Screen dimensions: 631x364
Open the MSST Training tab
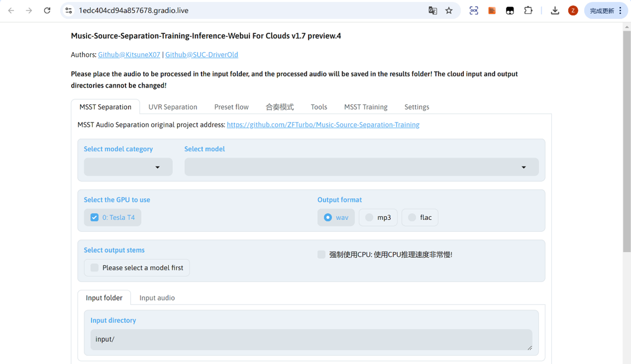click(365, 107)
